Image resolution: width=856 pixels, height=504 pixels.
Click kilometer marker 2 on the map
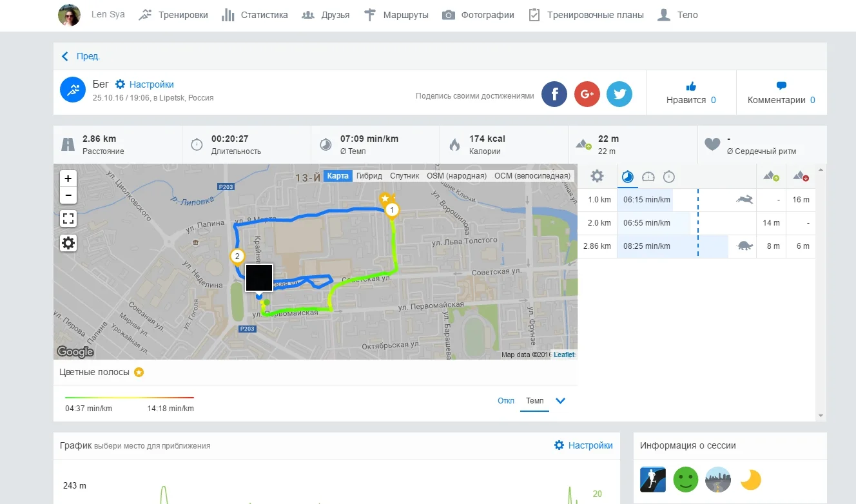pyautogui.click(x=237, y=258)
